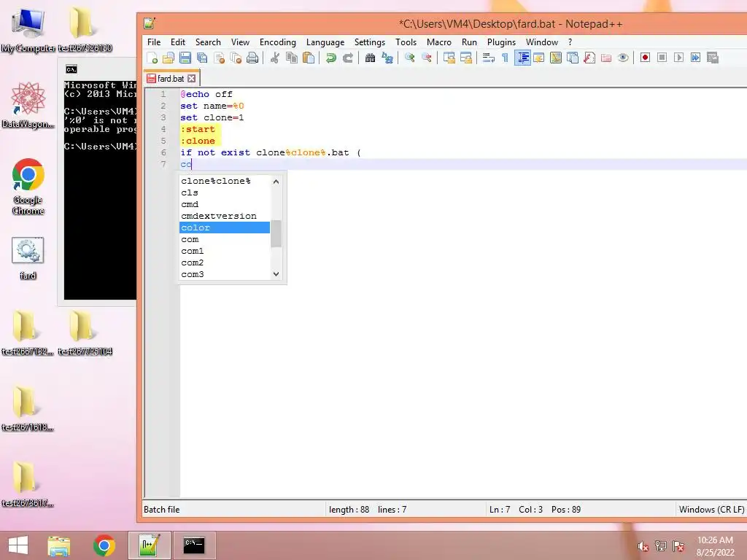Toggle monitoring with the eye icon
The width and height of the screenshot is (747, 560).
coord(623,58)
